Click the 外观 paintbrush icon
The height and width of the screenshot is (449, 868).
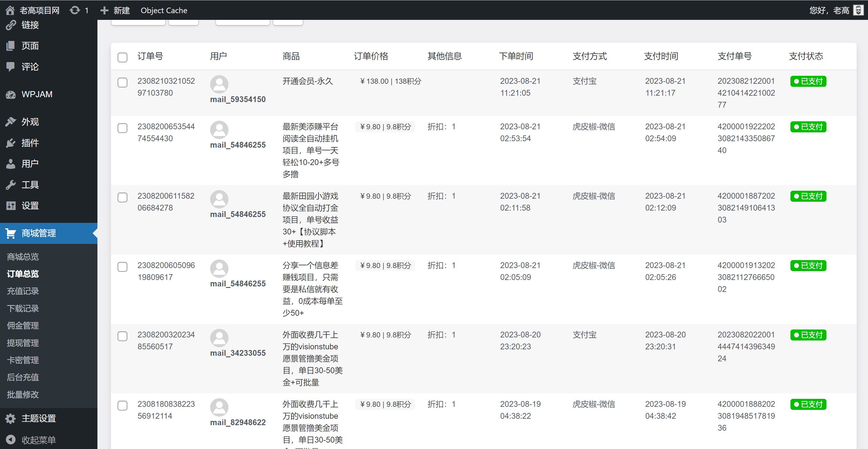[11, 122]
